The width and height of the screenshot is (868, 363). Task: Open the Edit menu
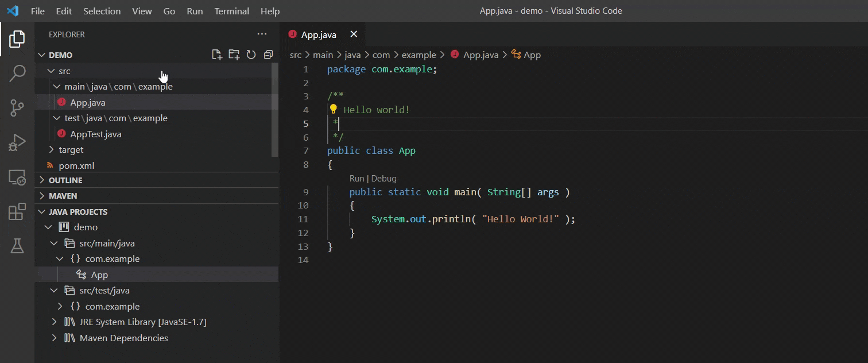point(64,11)
